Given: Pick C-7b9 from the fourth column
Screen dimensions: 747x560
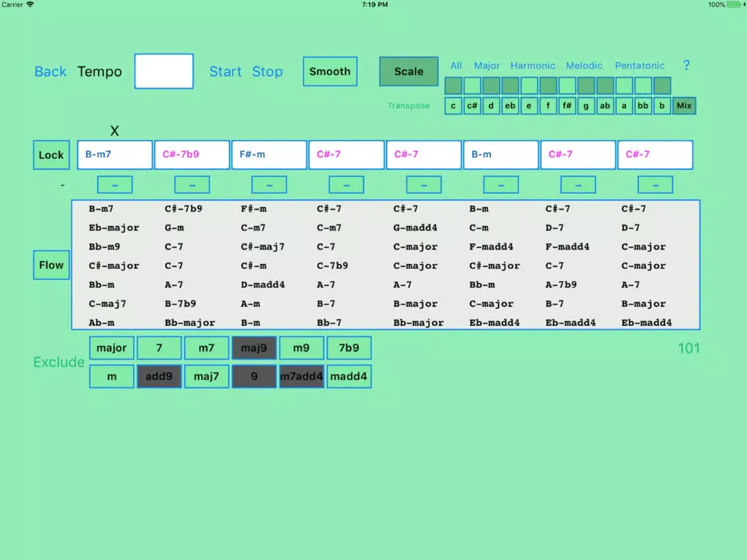Looking at the screenshot, I should (x=333, y=266).
